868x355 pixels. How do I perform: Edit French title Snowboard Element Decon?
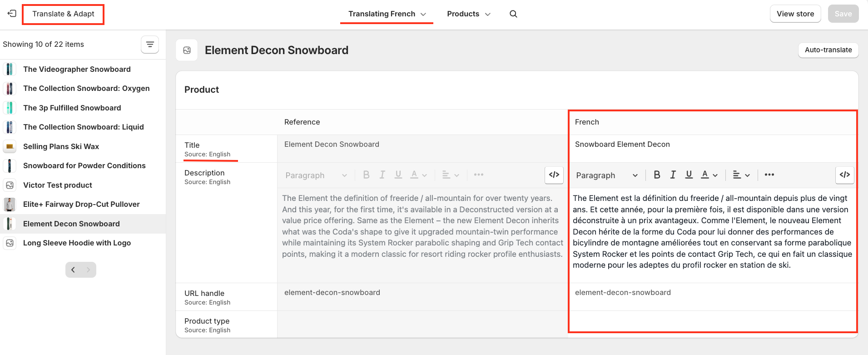point(713,149)
